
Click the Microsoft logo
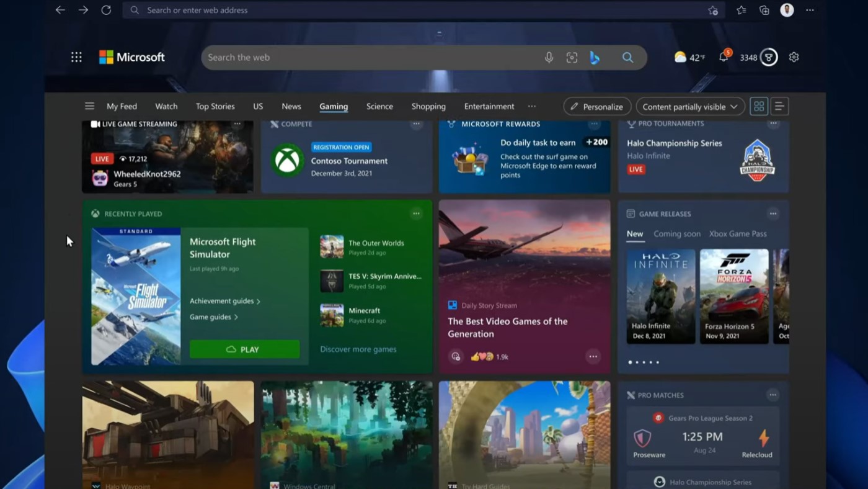pyautogui.click(x=132, y=57)
